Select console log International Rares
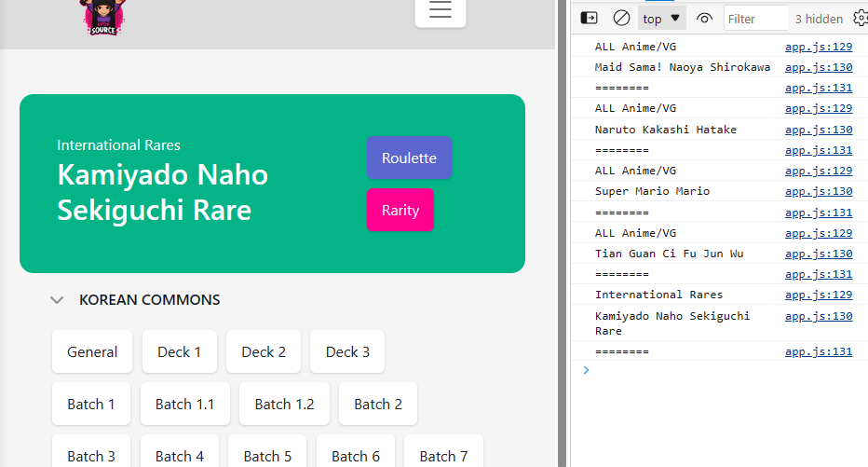 [x=658, y=295]
